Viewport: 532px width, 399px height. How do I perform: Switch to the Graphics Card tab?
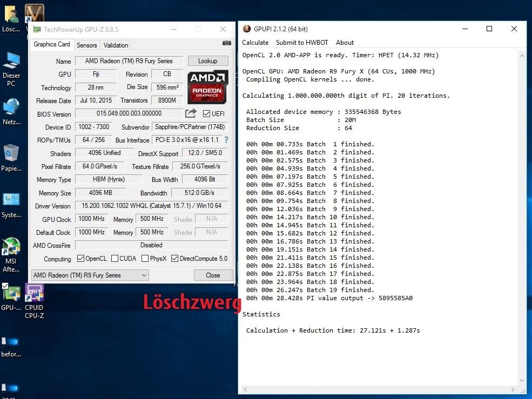pyautogui.click(x=51, y=44)
